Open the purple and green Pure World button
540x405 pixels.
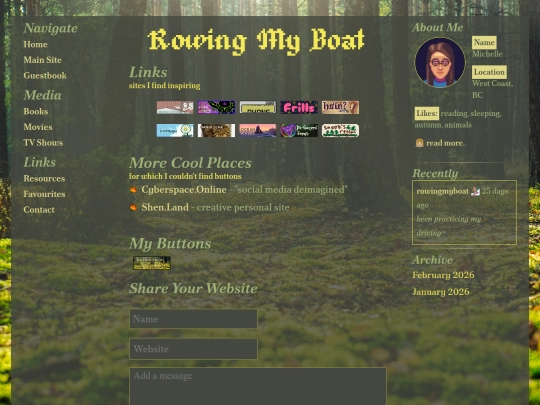[216, 107]
